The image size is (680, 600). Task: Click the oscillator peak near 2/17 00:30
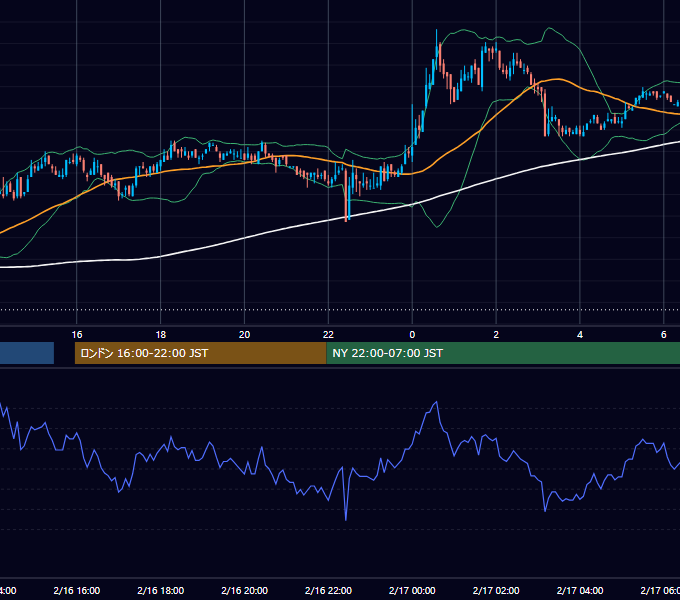[436, 404]
